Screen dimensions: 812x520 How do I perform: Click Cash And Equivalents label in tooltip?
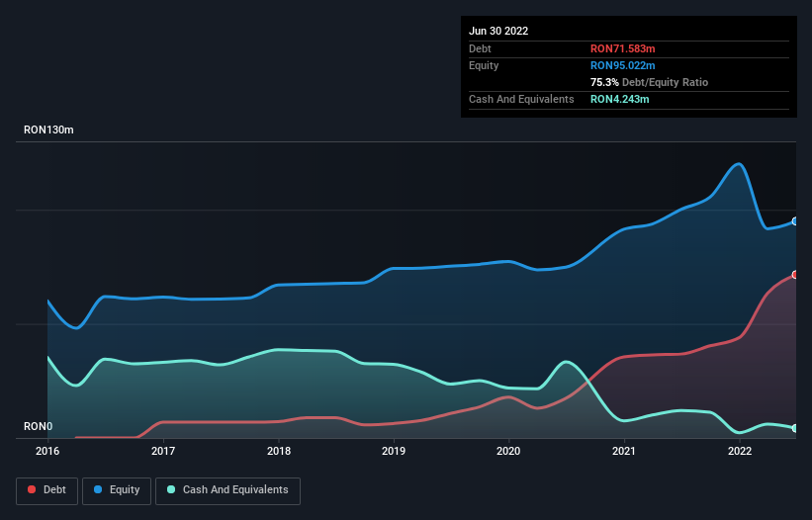click(521, 99)
